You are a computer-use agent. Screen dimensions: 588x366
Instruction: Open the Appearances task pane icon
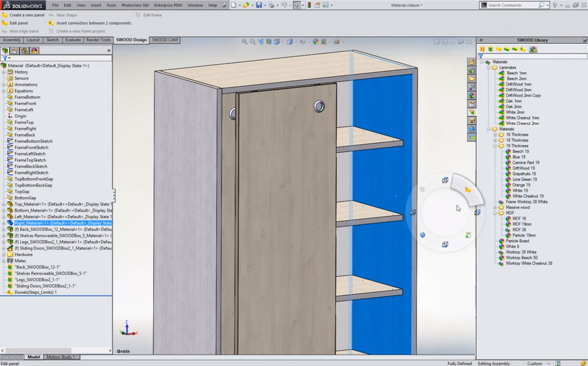click(472, 95)
